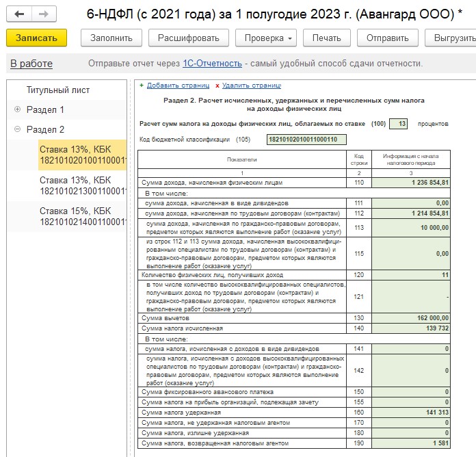This screenshot has height=457, width=476.
Task: Click the text Сумма налога, излишне удержанная
Action: pyautogui.click(x=195, y=433)
